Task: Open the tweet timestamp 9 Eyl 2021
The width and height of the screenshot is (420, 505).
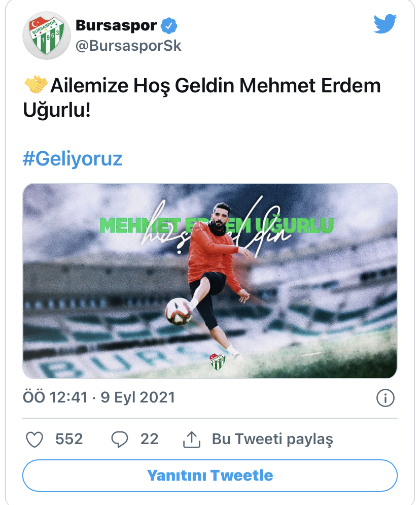Action: pyautogui.click(x=138, y=397)
